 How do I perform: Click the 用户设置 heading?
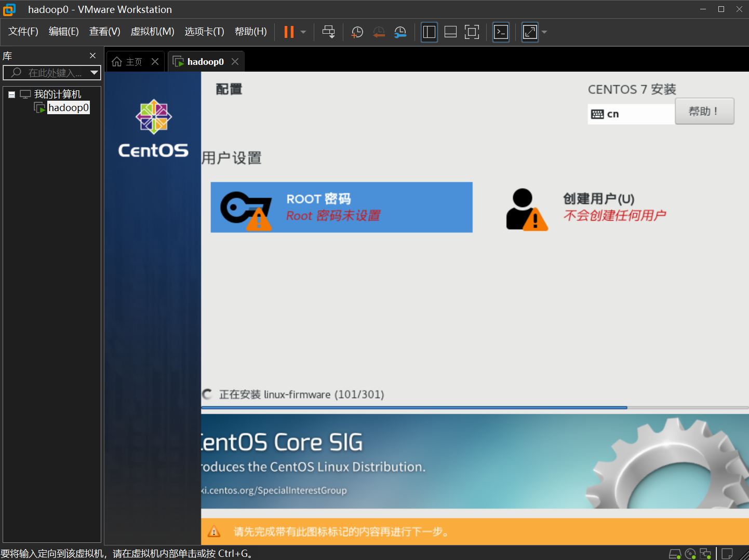[232, 158]
